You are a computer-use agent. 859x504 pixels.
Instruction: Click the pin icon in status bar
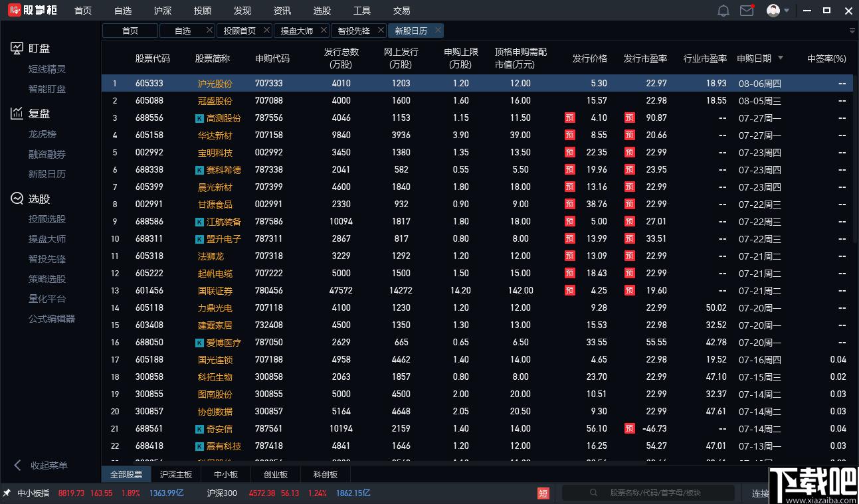[7, 493]
